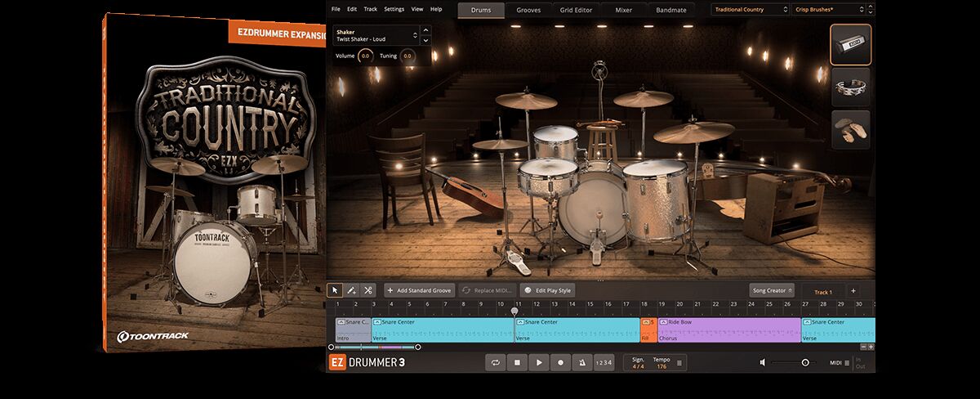Toggle loop playback button
980x399 pixels.
495,362
